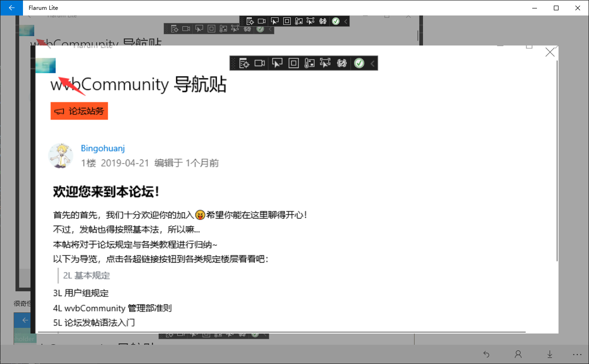Expand the three-dot more options menu
Viewport: 589px width, 364px height.
[x=577, y=354]
